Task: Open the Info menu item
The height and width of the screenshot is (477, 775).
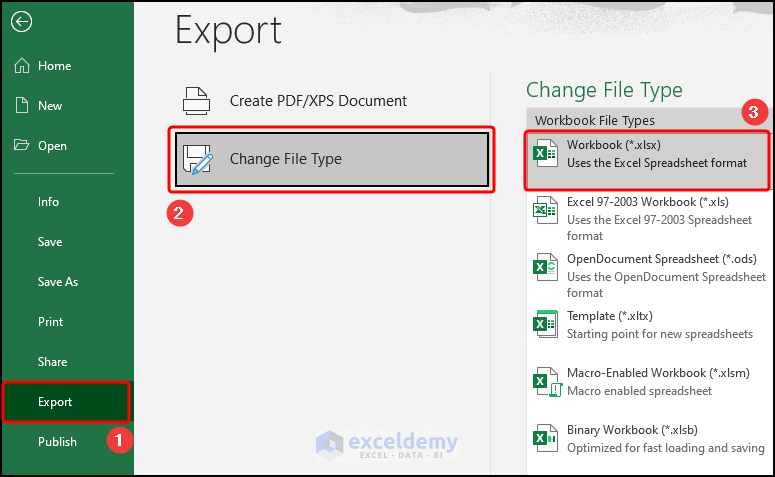Action: pos(49,202)
